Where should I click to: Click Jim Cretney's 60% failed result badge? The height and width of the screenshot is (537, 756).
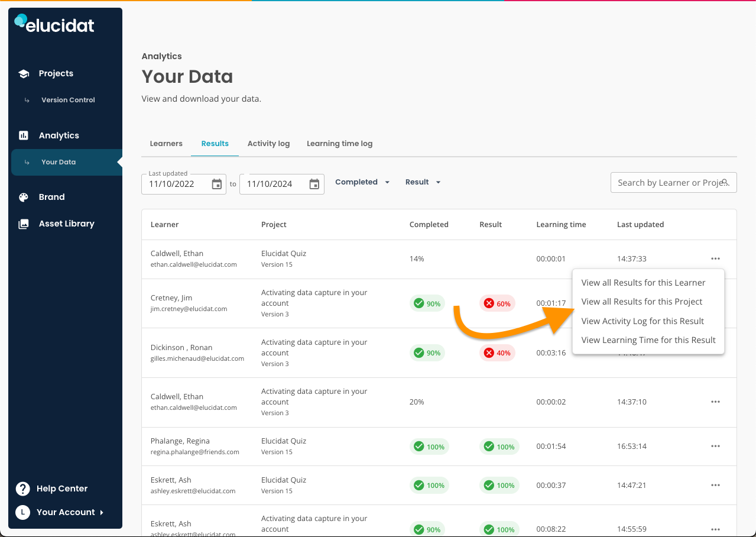click(x=497, y=303)
